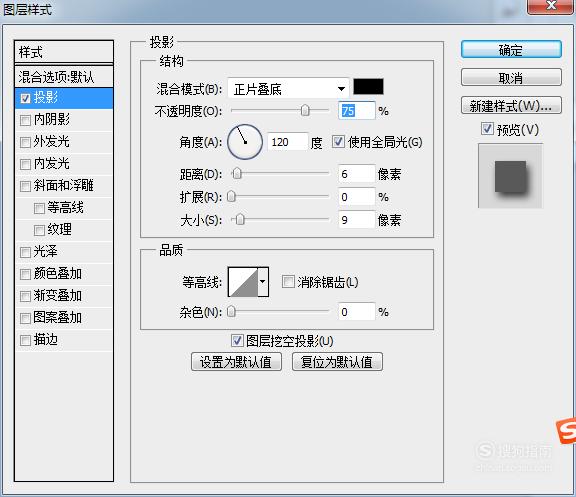Enable the 纹理 sub-style checkbox

pos(39,230)
